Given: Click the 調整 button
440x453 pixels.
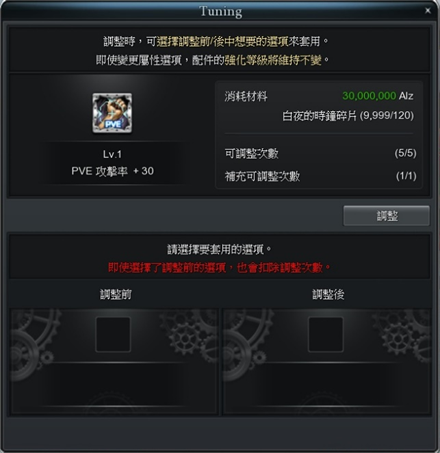Looking at the screenshot, I should click(x=387, y=216).
